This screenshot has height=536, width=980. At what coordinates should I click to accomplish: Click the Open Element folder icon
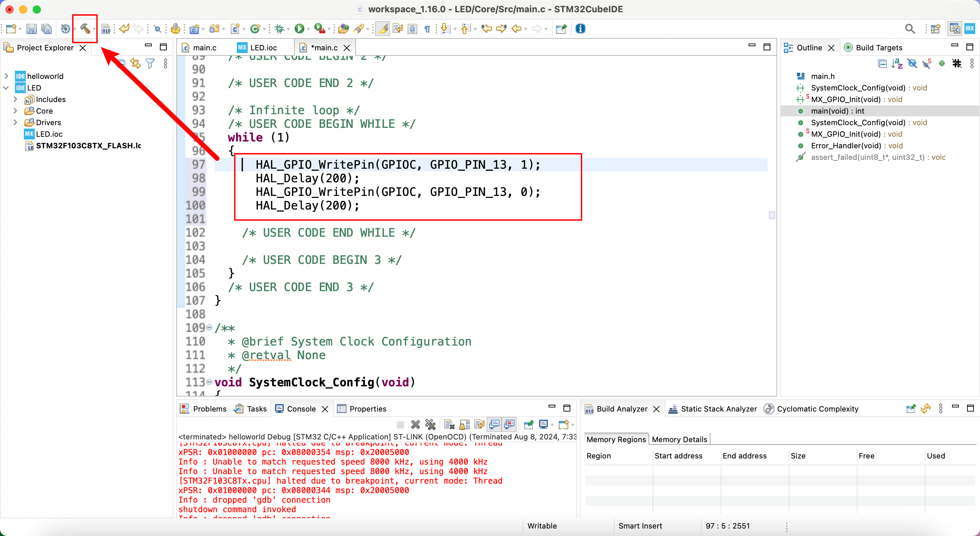pyautogui.click(x=344, y=29)
